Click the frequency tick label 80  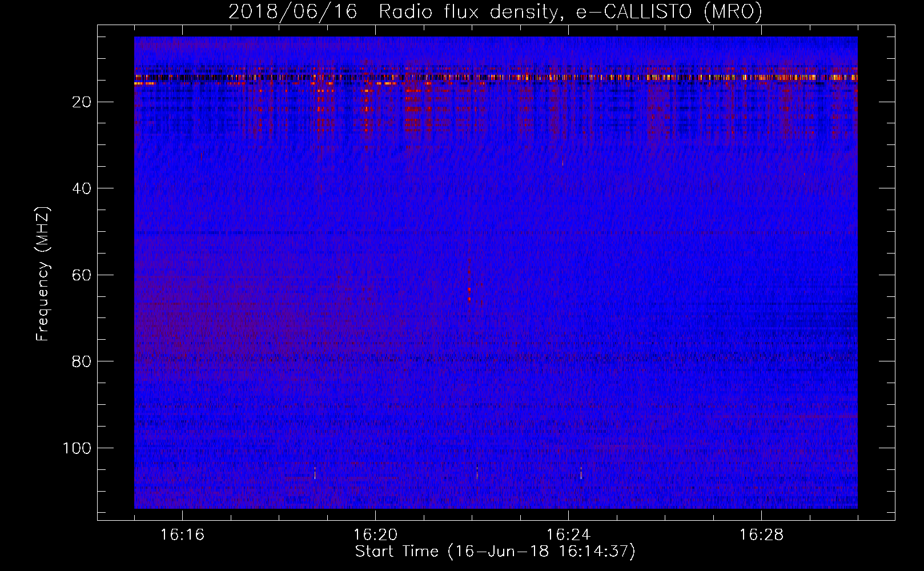[82, 361]
